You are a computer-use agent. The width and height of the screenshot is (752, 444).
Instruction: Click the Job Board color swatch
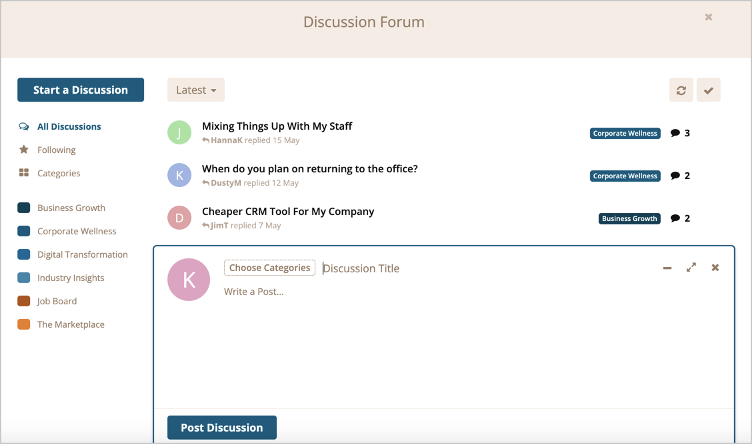coord(24,301)
